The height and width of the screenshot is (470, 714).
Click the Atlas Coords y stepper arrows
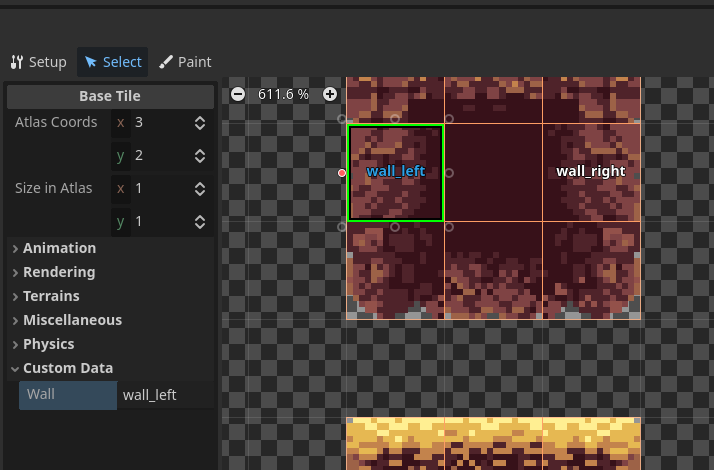(x=200, y=156)
